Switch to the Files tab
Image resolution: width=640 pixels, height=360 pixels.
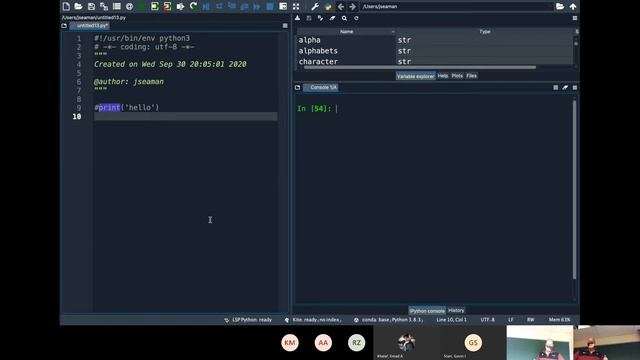point(471,76)
